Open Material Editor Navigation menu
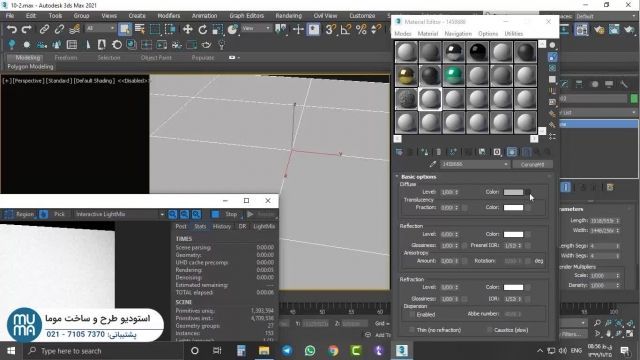The height and width of the screenshot is (360, 640). point(458,33)
